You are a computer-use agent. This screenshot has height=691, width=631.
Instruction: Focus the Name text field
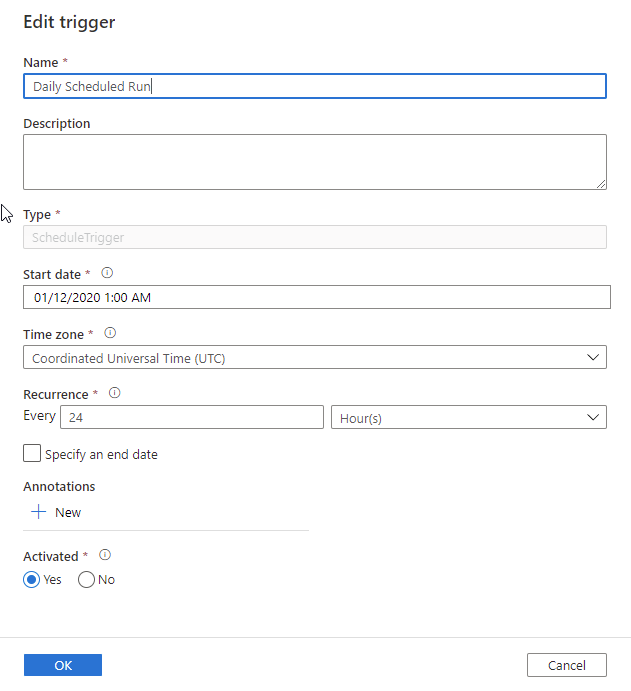[314, 86]
